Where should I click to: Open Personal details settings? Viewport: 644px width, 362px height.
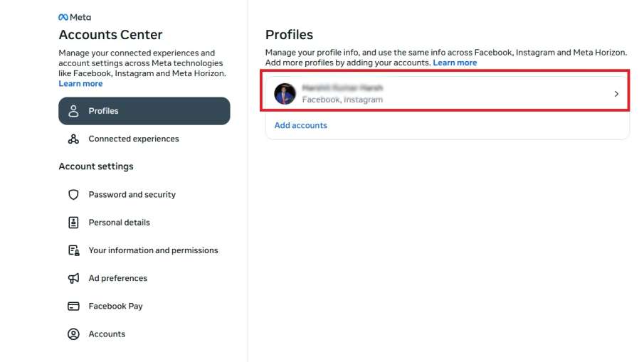[x=120, y=223]
